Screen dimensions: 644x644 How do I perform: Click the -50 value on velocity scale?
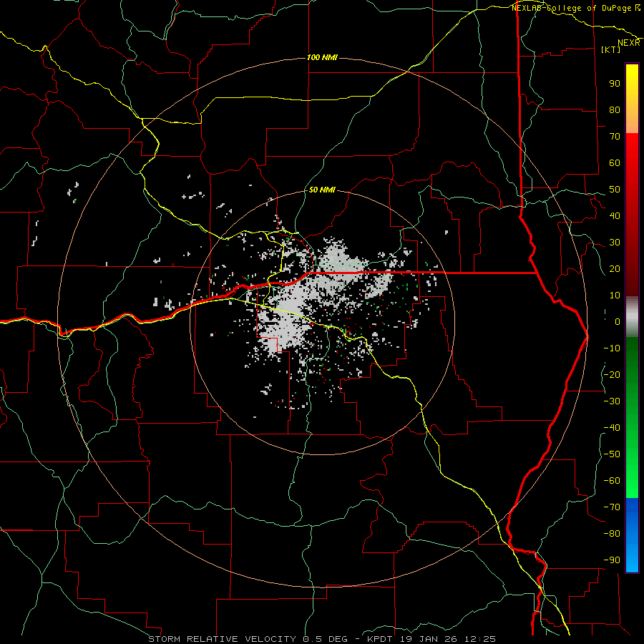tap(612, 454)
